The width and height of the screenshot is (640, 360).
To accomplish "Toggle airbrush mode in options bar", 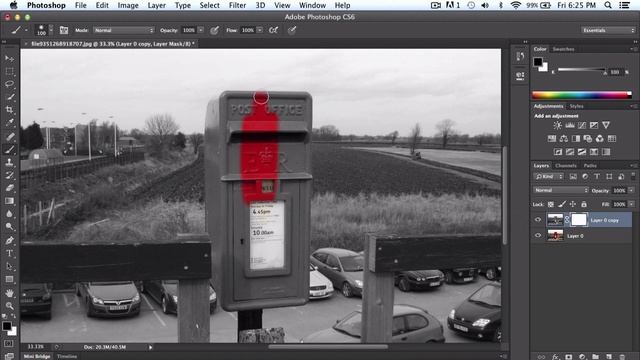I will pos(273,30).
